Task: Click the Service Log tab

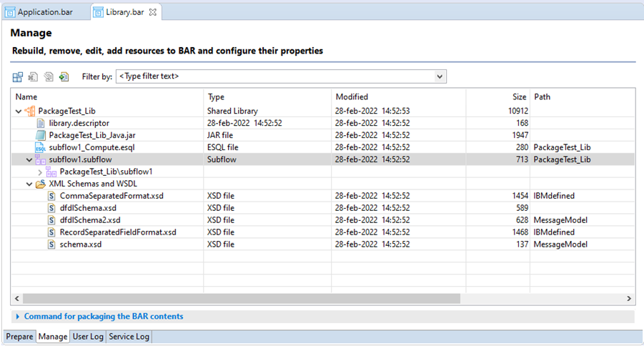Action: pyautogui.click(x=129, y=337)
